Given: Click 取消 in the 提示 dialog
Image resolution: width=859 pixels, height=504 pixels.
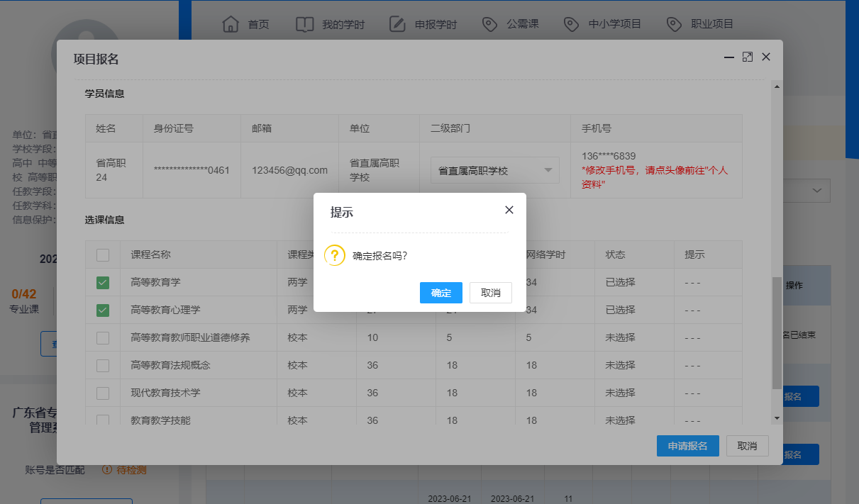Looking at the screenshot, I should click(490, 293).
